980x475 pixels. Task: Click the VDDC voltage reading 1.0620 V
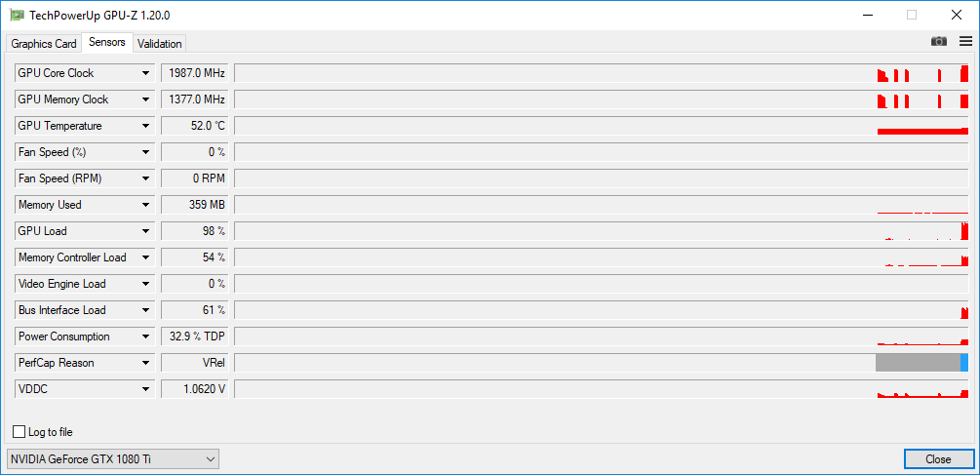click(x=194, y=389)
